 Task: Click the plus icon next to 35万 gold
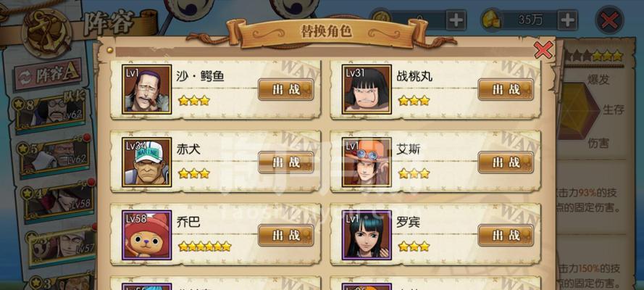click(567, 20)
